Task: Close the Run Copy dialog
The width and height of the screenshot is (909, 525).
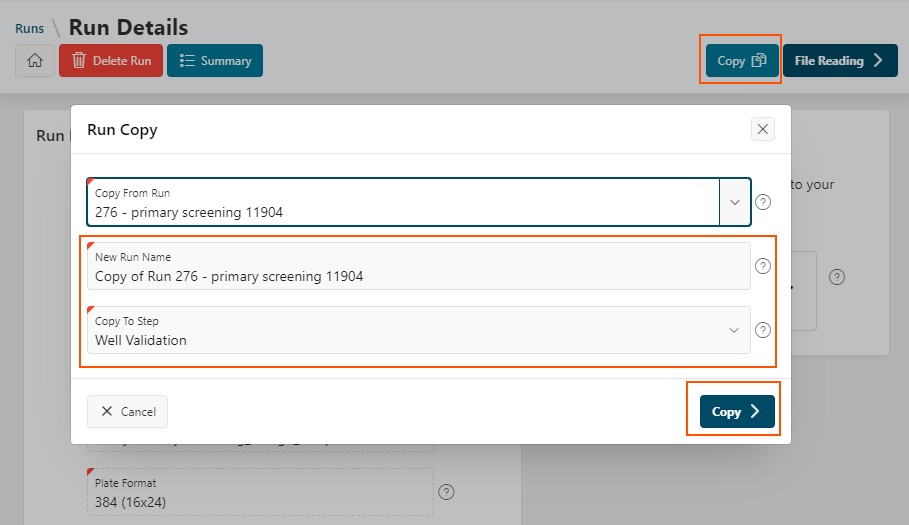Action: 762,129
